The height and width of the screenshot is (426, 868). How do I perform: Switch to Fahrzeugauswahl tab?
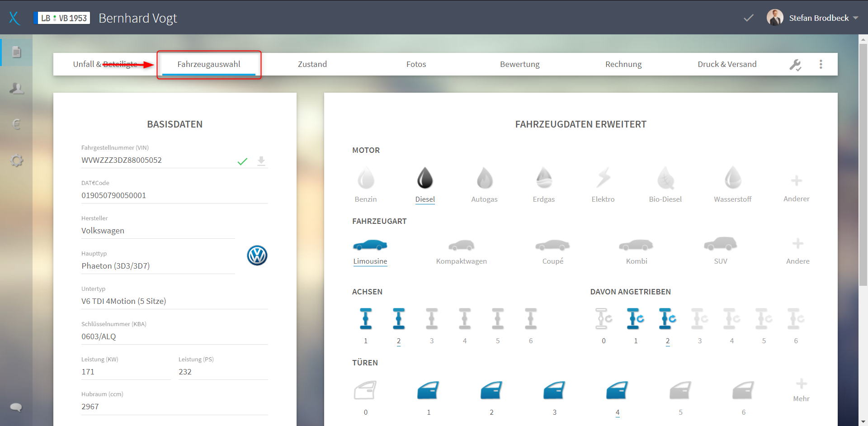point(209,64)
